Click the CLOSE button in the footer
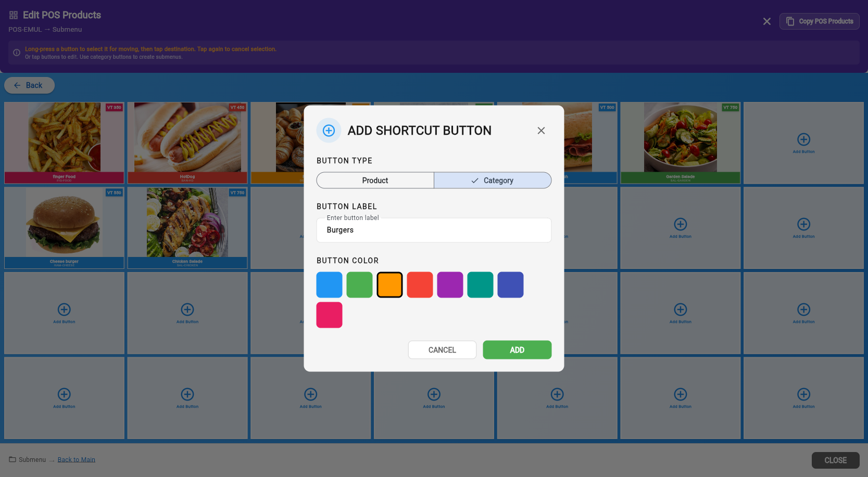 835,460
